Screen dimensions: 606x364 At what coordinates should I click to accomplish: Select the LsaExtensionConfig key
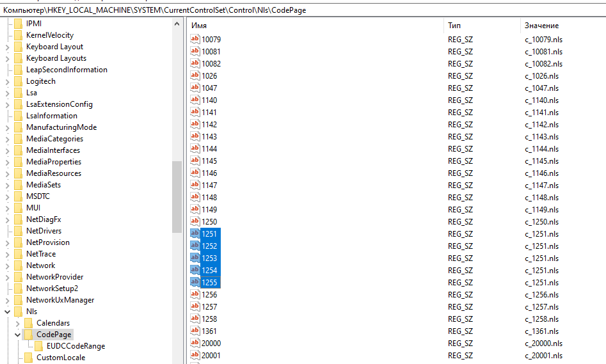[60, 104]
